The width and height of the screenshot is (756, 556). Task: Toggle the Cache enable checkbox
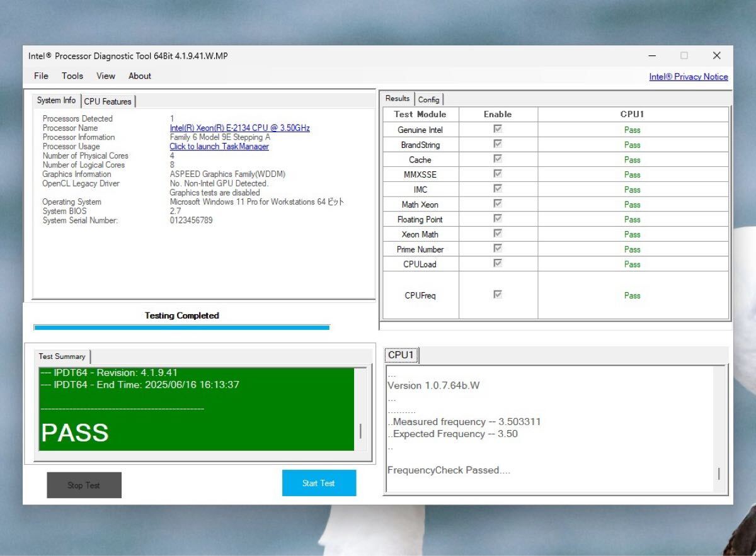coord(498,159)
